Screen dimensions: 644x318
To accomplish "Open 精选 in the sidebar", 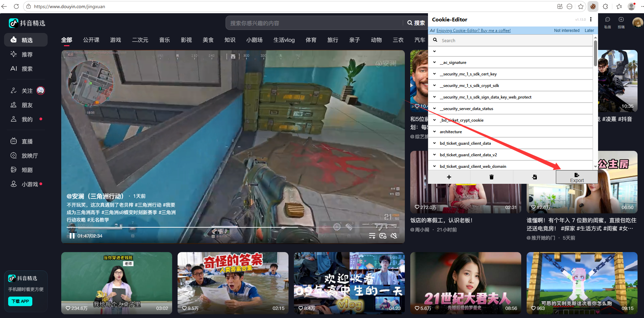I will [26, 40].
